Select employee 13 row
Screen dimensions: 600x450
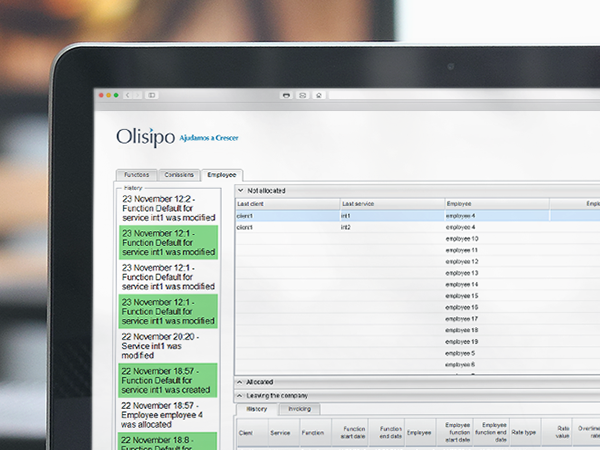417,273
